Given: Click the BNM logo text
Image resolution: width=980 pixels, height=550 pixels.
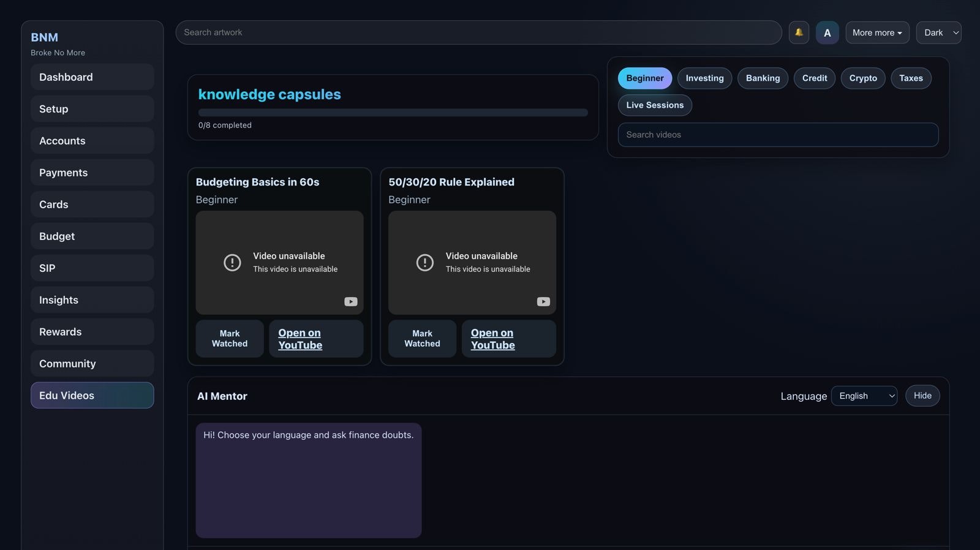Looking at the screenshot, I should [x=44, y=37].
